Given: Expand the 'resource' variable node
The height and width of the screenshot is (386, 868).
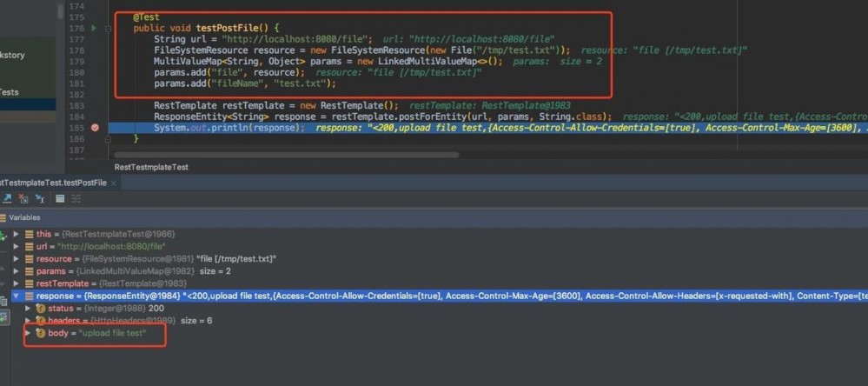Looking at the screenshot, I should pos(16,258).
